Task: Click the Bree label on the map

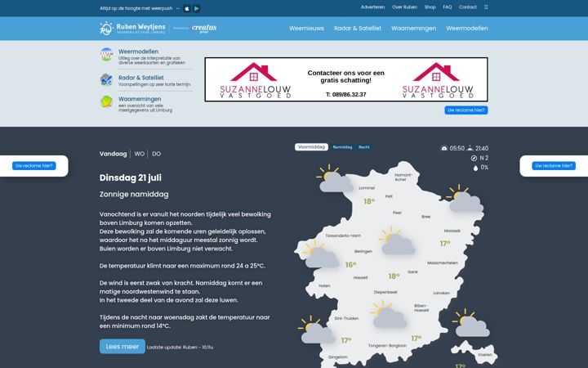Action: 425,217
